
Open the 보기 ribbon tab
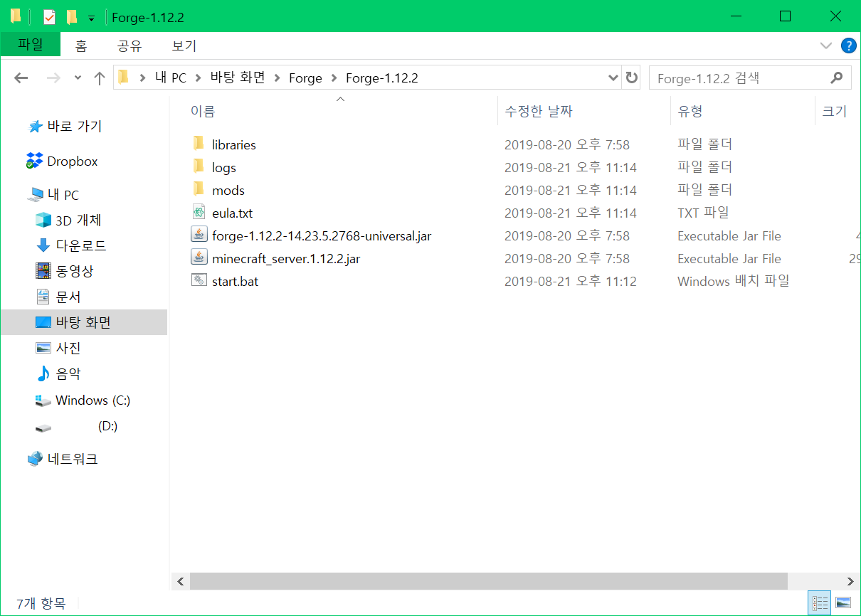tap(184, 46)
